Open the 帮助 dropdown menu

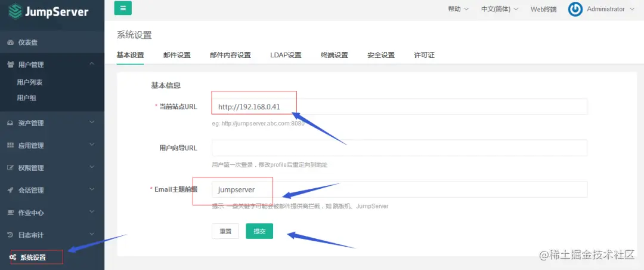[x=458, y=9]
